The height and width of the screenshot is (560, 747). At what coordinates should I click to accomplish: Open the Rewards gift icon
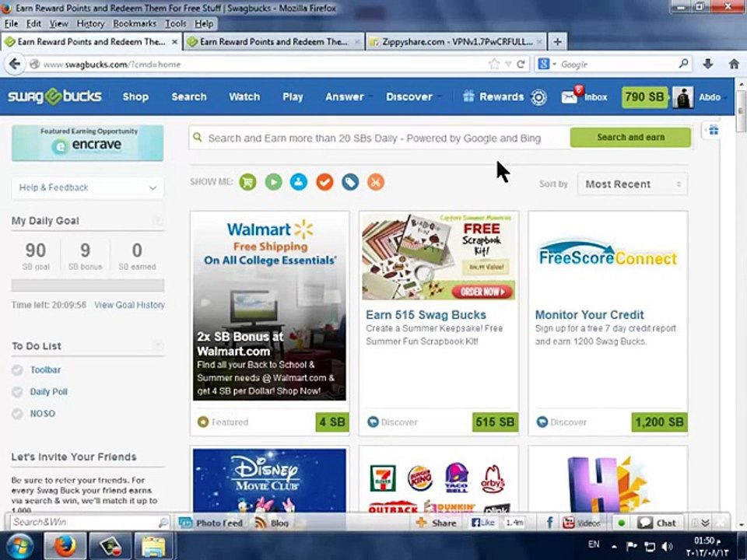click(x=468, y=96)
